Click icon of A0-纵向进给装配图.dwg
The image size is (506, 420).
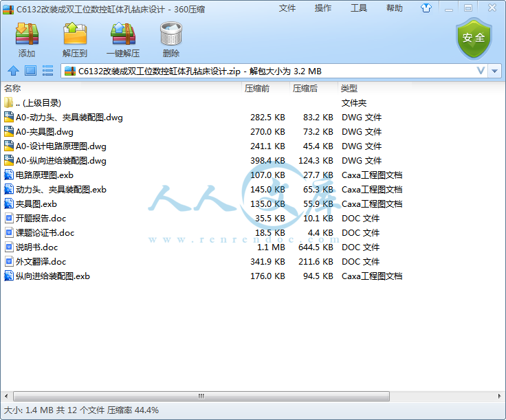tap(9, 160)
